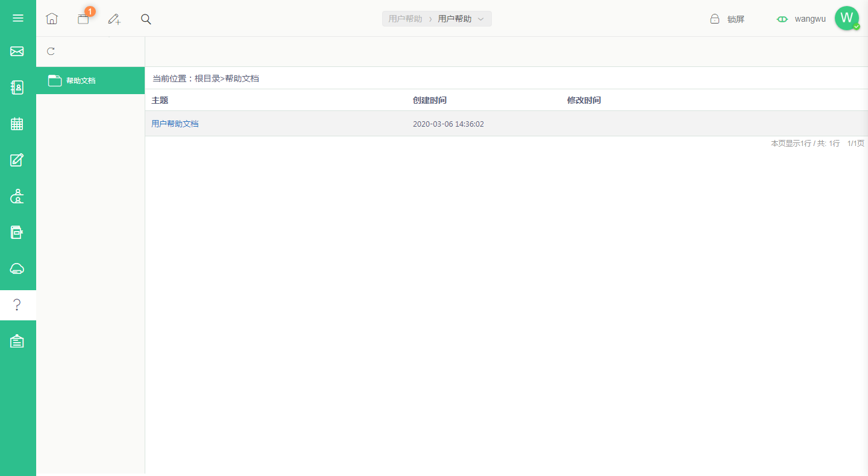Select the Help question mark icon
Screen dimensions: 868x476
(x=17, y=305)
